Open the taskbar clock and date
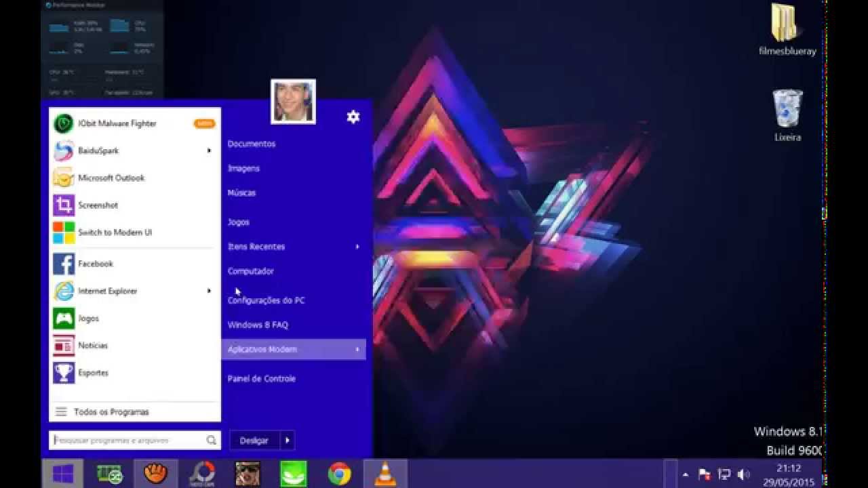 [789, 474]
